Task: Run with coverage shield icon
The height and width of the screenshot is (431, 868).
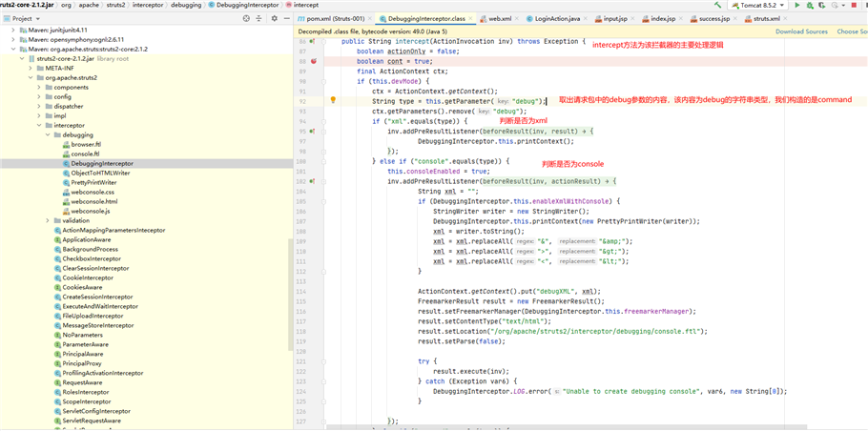Action: pyautogui.click(x=821, y=5)
